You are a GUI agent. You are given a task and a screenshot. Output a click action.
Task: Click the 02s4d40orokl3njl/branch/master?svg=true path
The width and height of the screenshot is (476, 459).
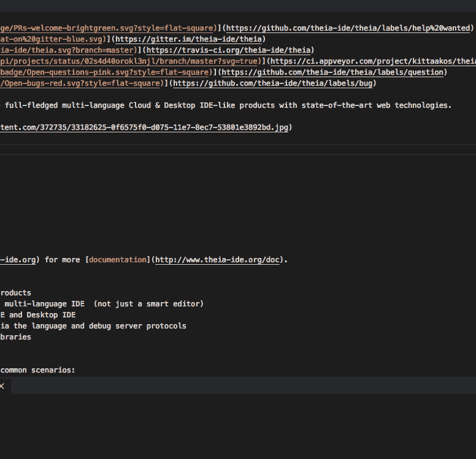click(129, 61)
